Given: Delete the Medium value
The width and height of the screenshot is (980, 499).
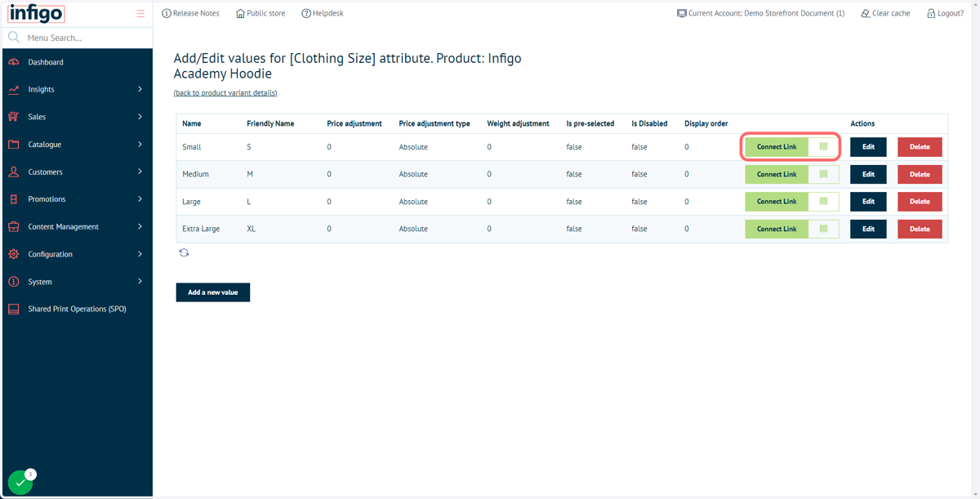Looking at the screenshot, I should [920, 174].
